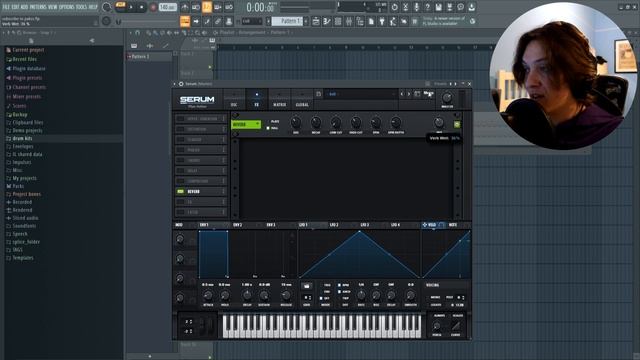This screenshot has width=640, height=360.
Task: Expand the Plugin presets folder
Action: click(x=27, y=78)
